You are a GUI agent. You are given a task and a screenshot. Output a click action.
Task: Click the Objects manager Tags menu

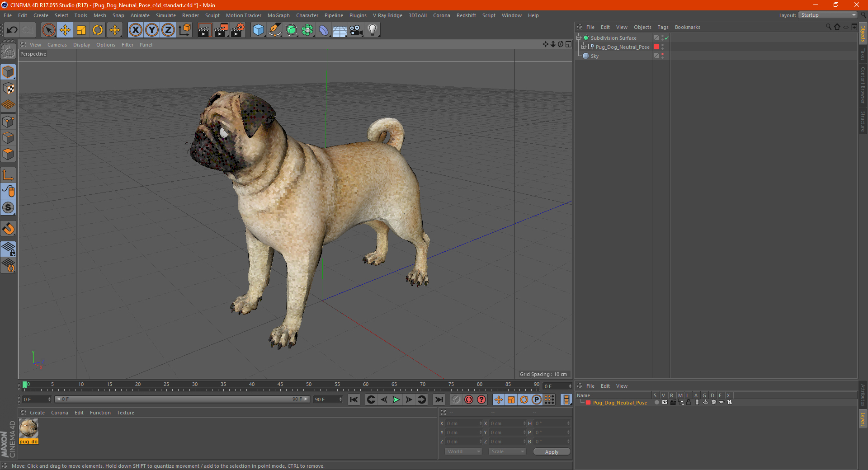pyautogui.click(x=663, y=27)
